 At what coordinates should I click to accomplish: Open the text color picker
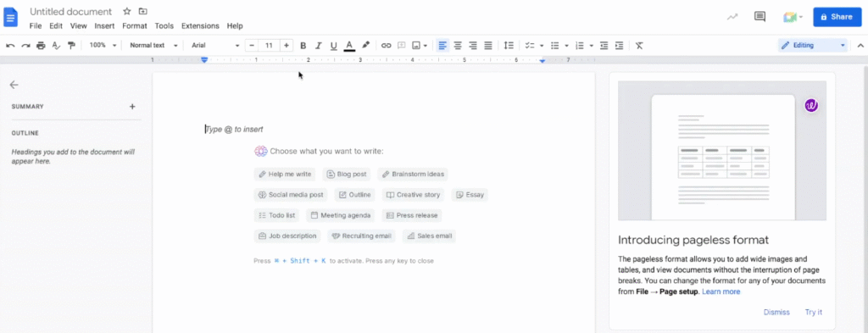348,46
